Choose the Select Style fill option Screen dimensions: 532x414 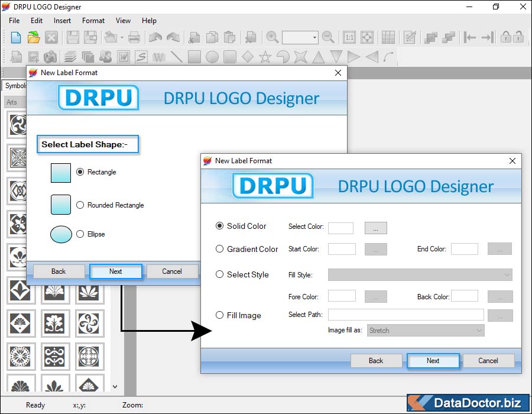pos(219,274)
